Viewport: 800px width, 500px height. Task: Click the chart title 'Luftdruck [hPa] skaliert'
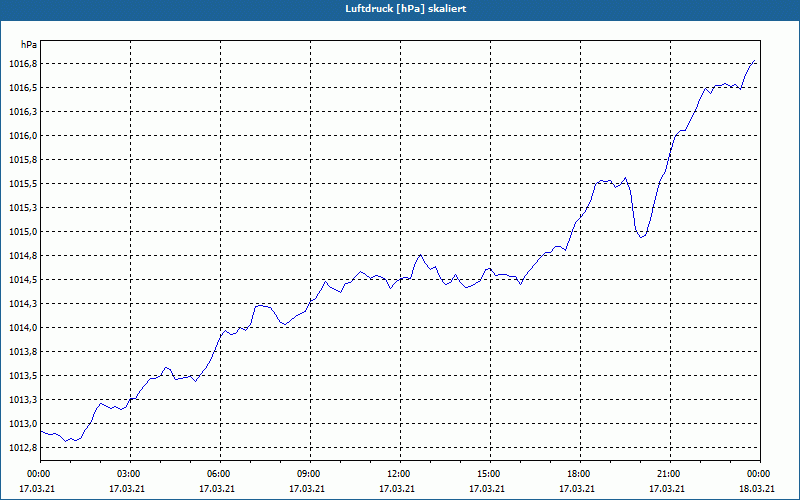[x=406, y=9]
